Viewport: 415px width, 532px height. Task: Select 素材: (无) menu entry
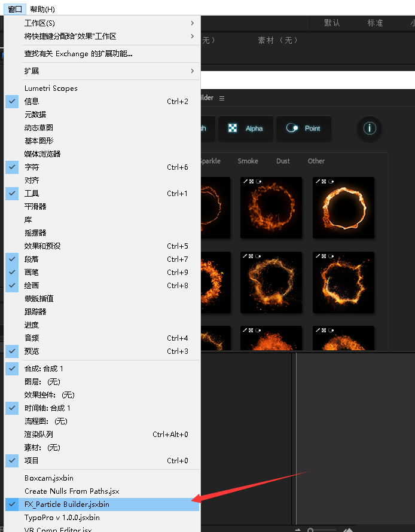[102, 448]
